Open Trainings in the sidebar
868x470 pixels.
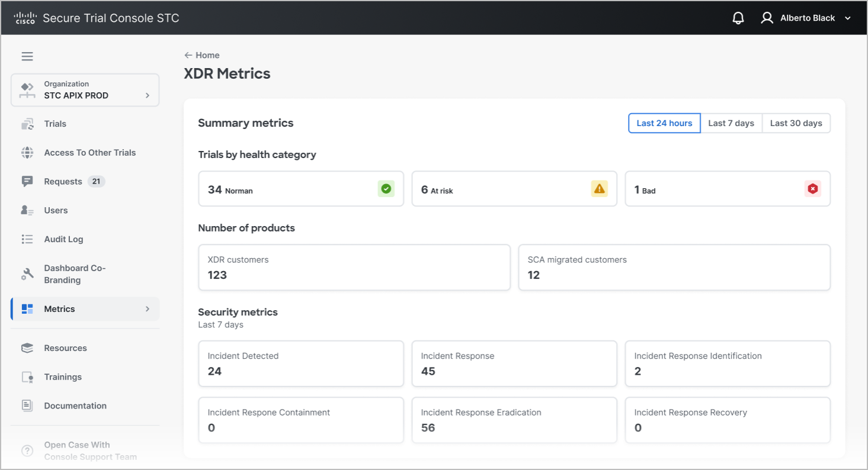coord(63,377)
